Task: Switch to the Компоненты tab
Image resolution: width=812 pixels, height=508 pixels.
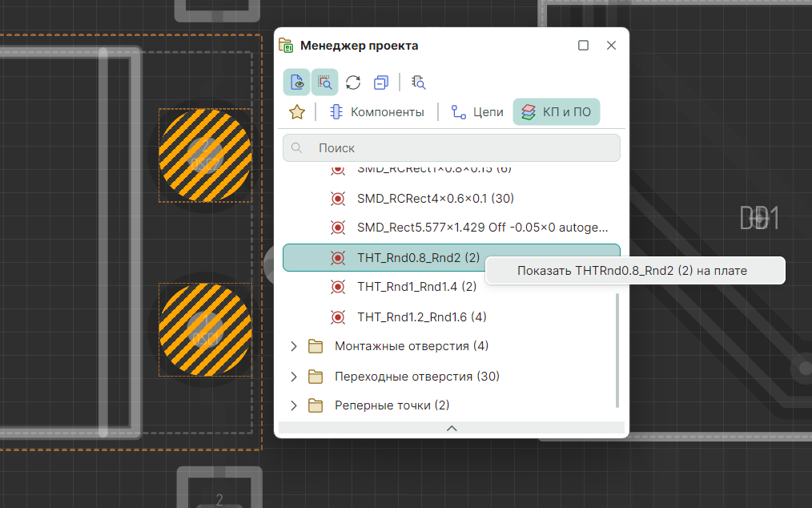Action: [x=377, y=112]
